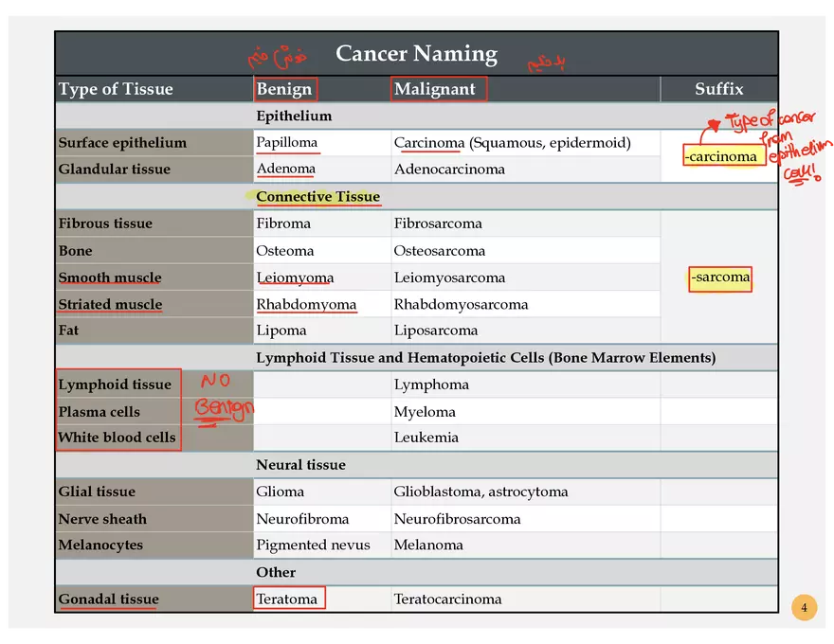Click the 'Glial tissue' row label
Viewport: 834px width, 644px height.
coord(97,492)
